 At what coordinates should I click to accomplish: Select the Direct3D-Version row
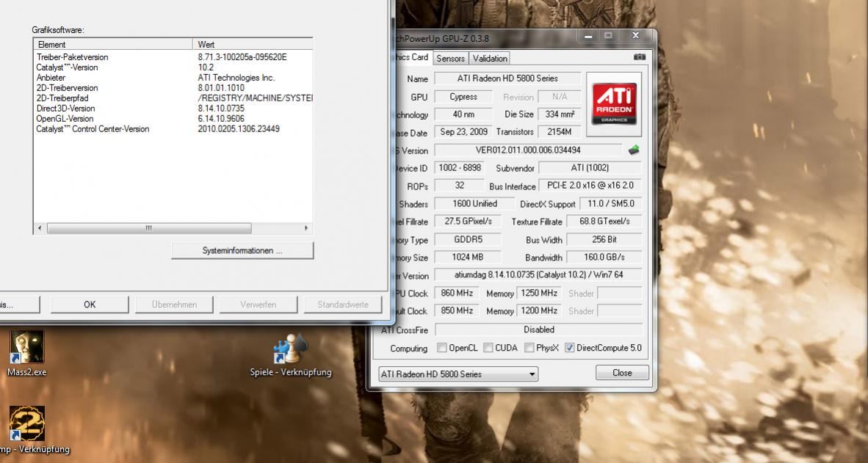tap(173, 109)
